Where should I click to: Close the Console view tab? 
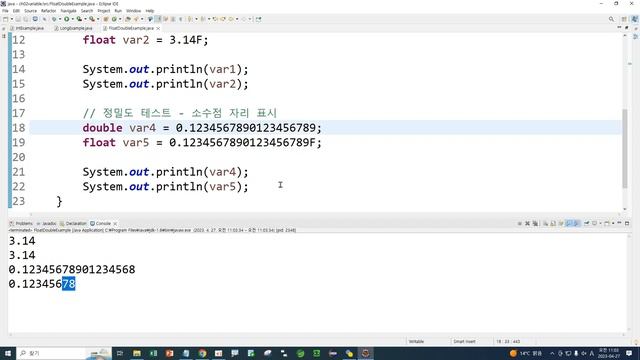(115, 224)
